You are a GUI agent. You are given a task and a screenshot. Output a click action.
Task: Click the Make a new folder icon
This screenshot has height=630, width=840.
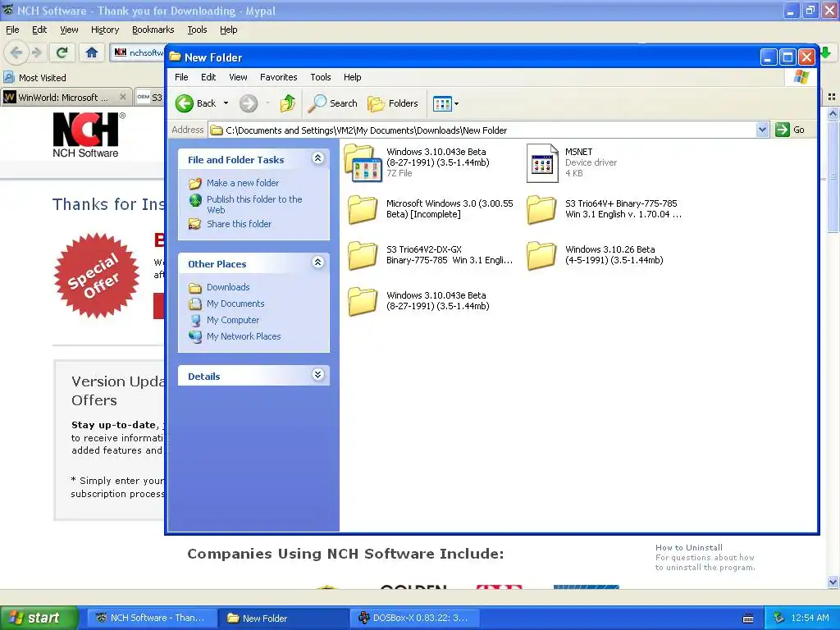coord(195,183)
